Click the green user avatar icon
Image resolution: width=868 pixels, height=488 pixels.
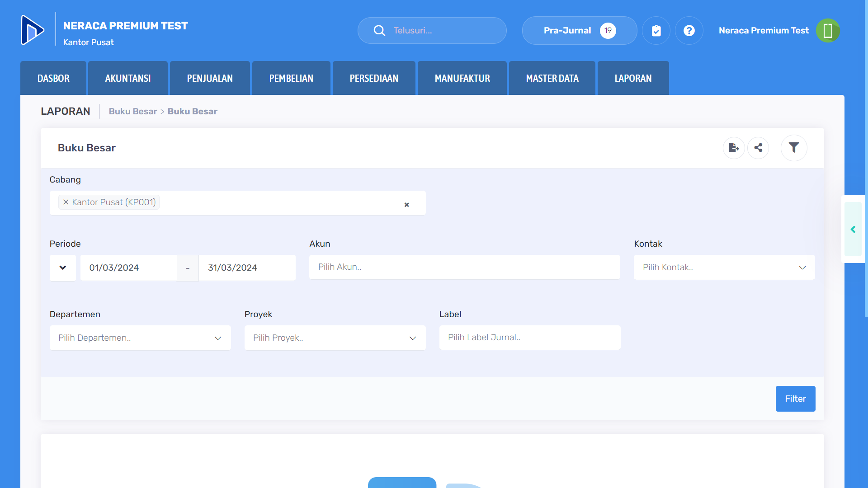click(828, 31)
